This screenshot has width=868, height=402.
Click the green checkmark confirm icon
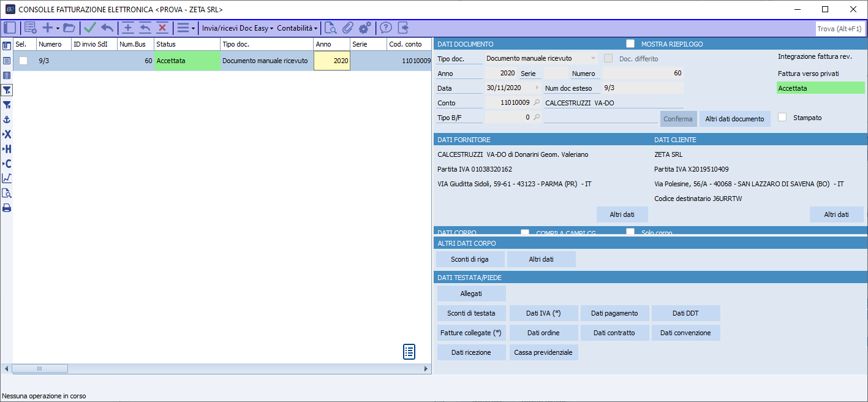click(90, 28)
